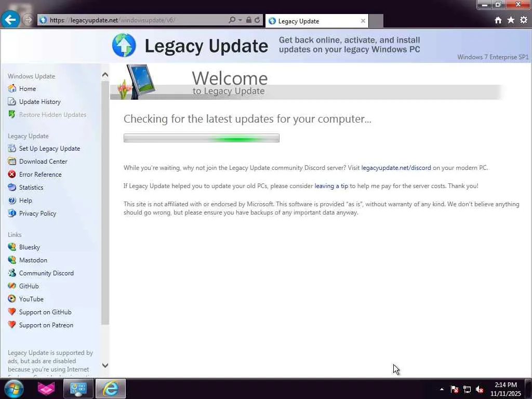Click the Action Center flag tray icon
The height and width of the screenshot is (399, 532).
click(455, 389)
